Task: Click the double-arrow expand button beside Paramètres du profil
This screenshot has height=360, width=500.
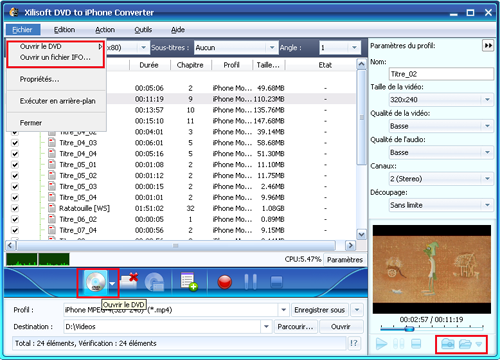Action: coord(488,45)
